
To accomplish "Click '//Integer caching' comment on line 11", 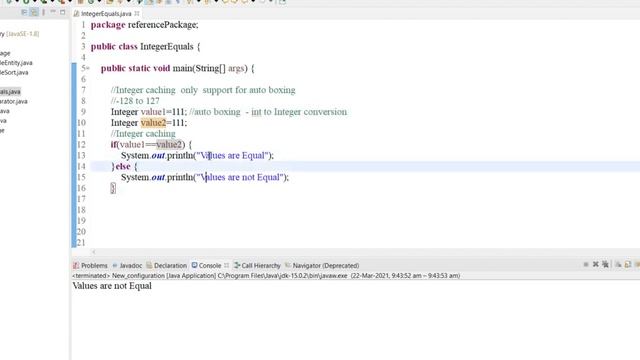I will coord(143,133).
